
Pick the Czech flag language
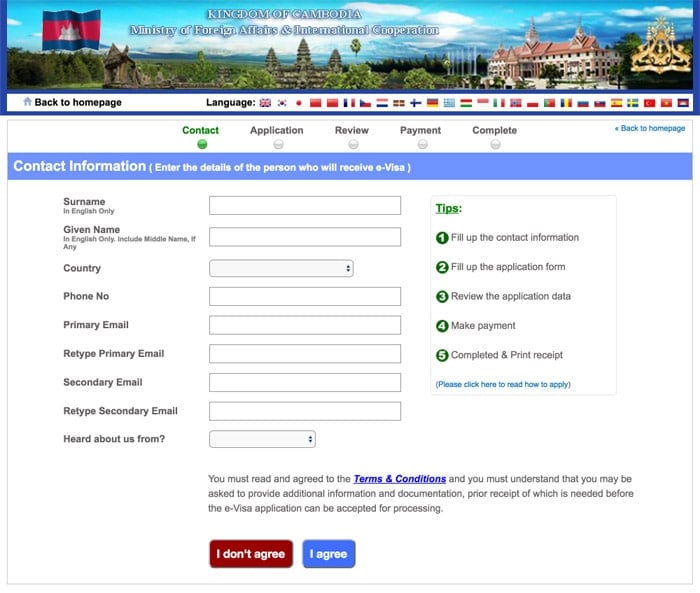366,103
